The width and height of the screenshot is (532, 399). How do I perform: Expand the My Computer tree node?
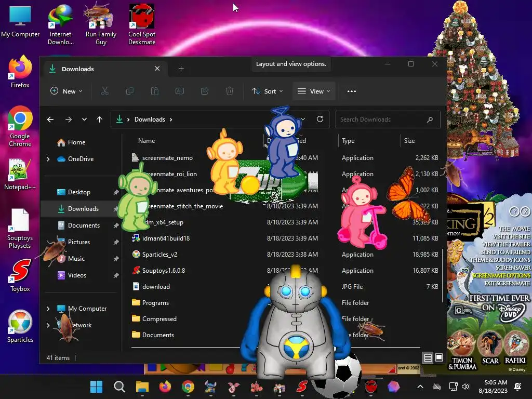tap(48, 309)
